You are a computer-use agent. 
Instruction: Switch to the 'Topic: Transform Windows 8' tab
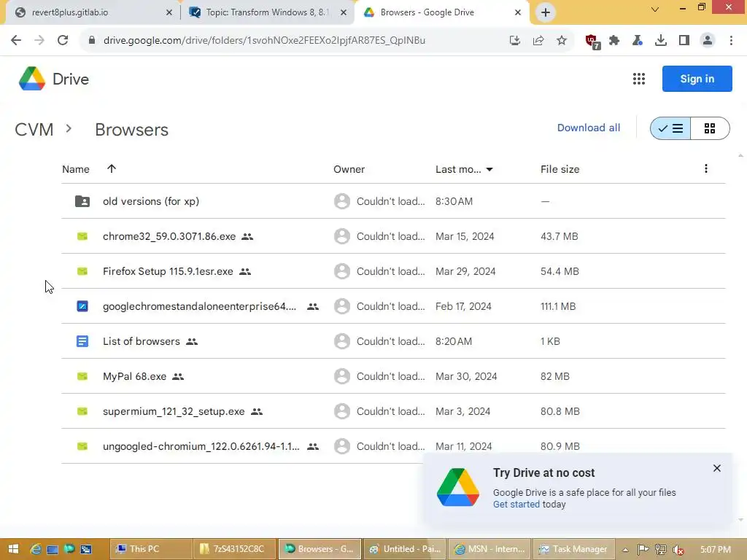[x=267, y=12]
